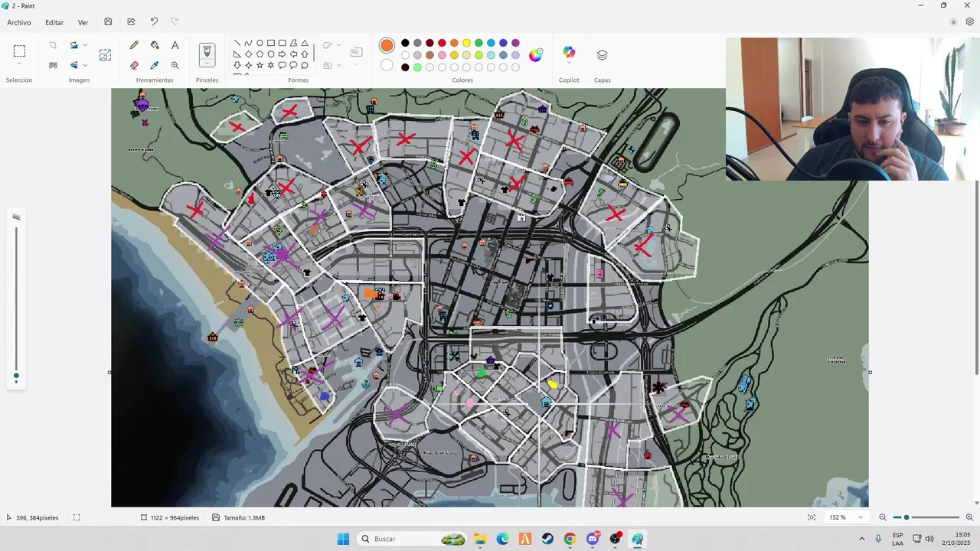Click the Crop image icon
Screen dimensions: 980x551
(53, 45)
